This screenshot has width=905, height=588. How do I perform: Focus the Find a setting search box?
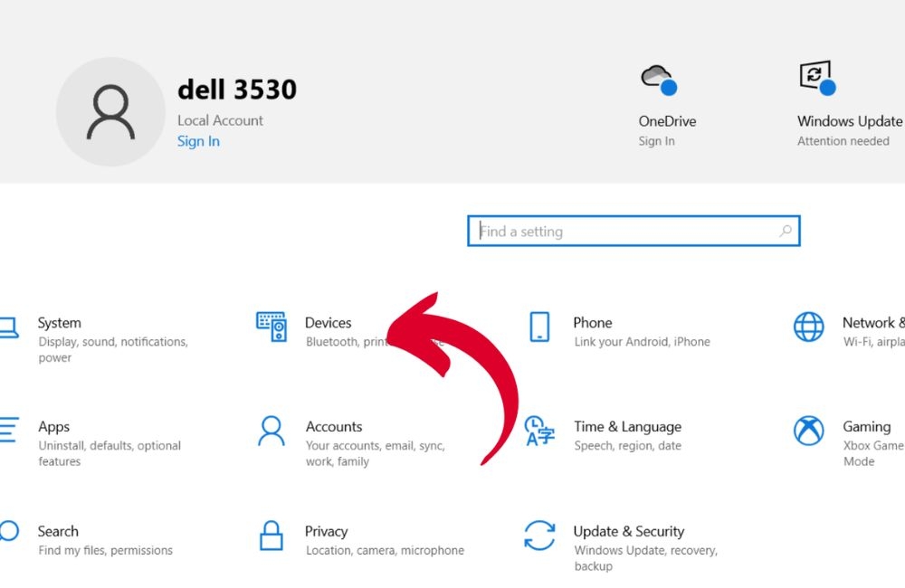pyautogui.click(x=633, y=232)
